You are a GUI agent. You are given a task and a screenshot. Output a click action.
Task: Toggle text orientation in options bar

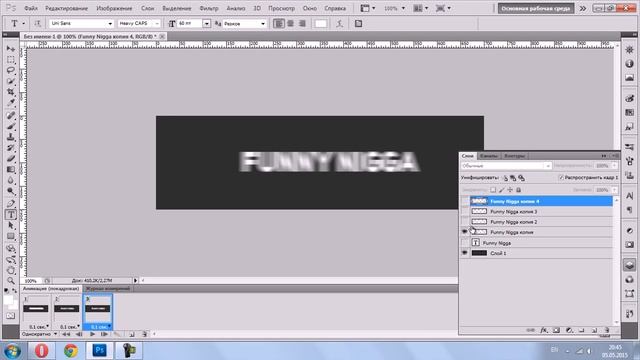pyautogui.click(x=37, y=24)
